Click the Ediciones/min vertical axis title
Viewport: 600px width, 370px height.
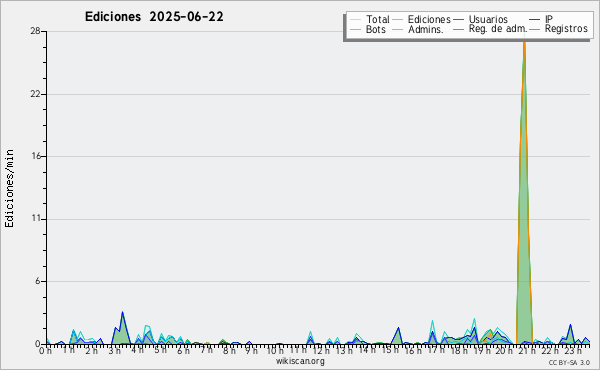9,188
